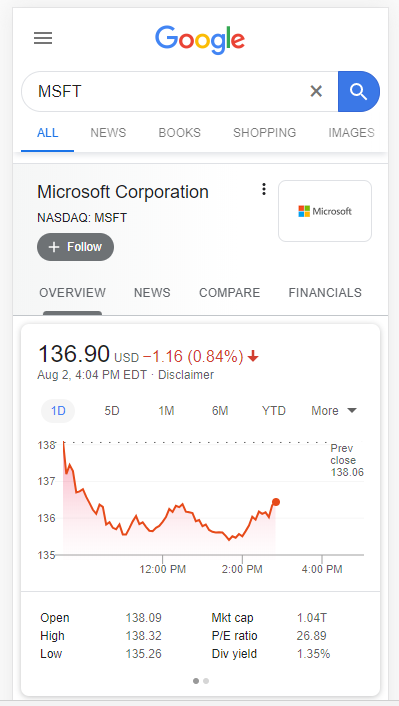Clear the search box with X icon
The height and width of the screenshot is (706, 399).
click(316, 91)
